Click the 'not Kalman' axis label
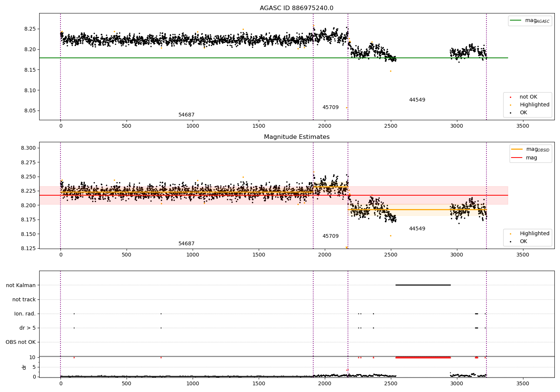Screen dimensions: 560x392 [21, 286]
